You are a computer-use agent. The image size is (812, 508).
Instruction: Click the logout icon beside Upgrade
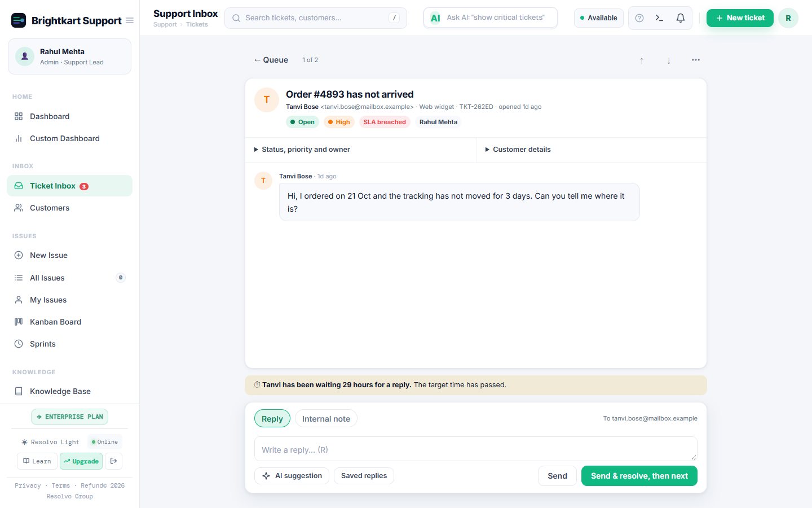tap(113, 461)
